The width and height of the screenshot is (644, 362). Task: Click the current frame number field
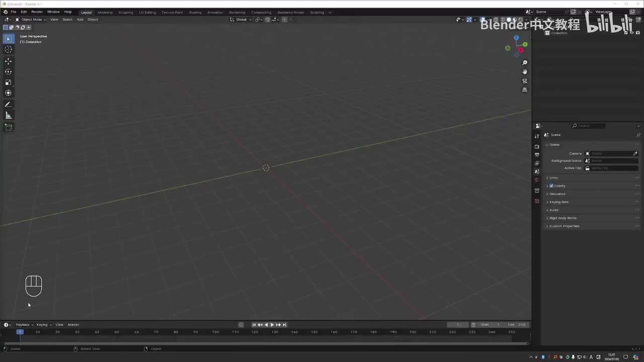click(457, 325)
